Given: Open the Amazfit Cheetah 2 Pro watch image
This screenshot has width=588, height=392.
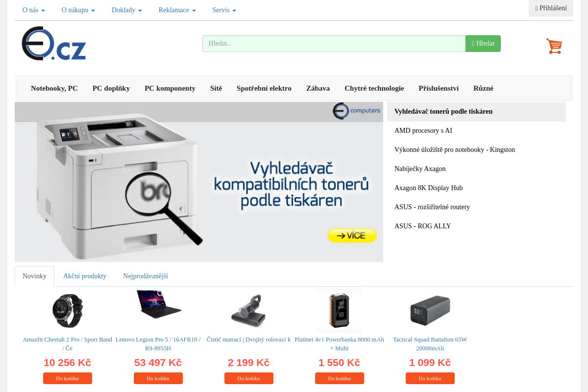Looking at the screenshot, I should (68, 311).
